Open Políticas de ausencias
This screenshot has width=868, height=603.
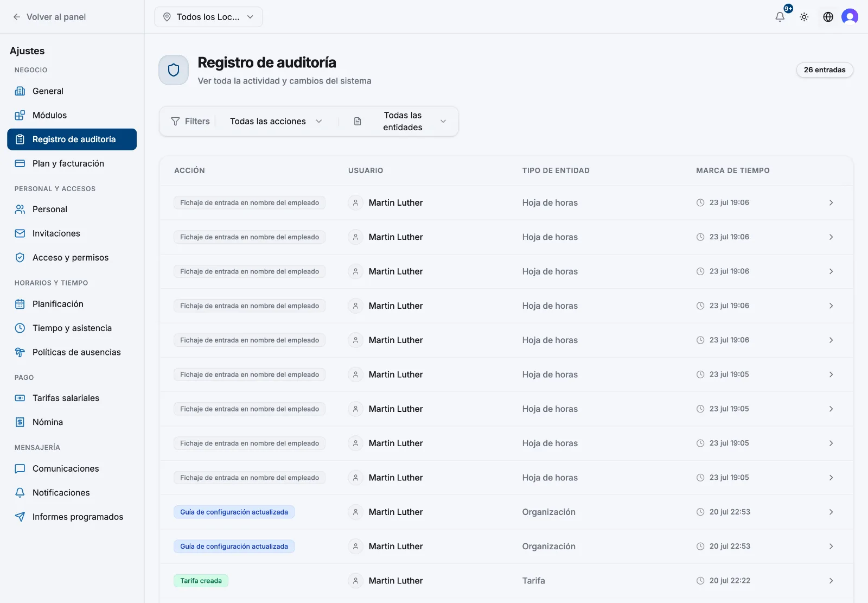pyautogui.click(x=72, y=352)
